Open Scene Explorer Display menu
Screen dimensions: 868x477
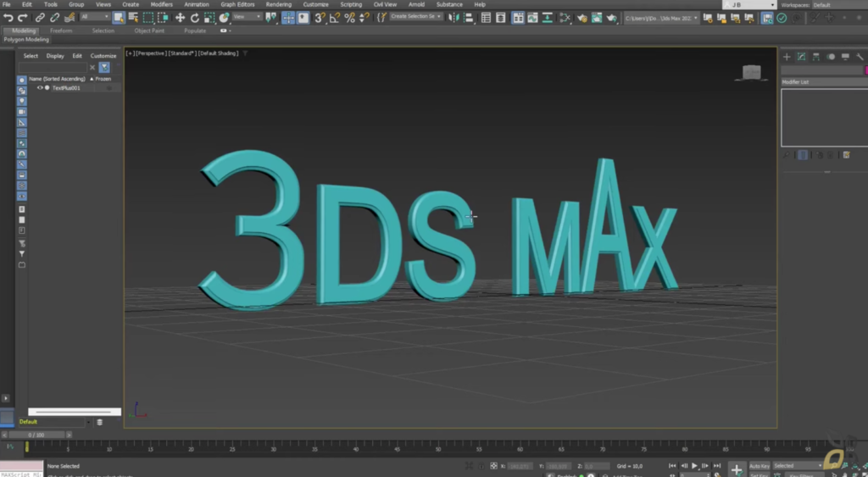tap(55, 56)
